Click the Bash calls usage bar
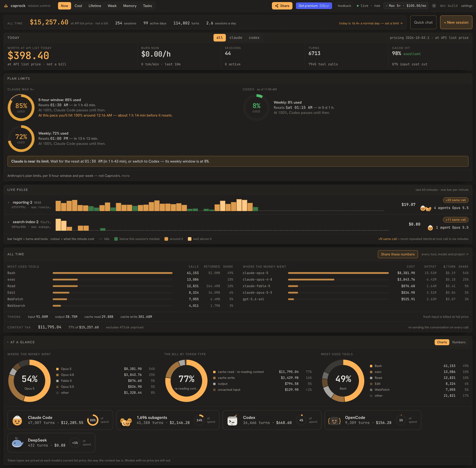Screen dimensions: 476x468 [113, 273]
